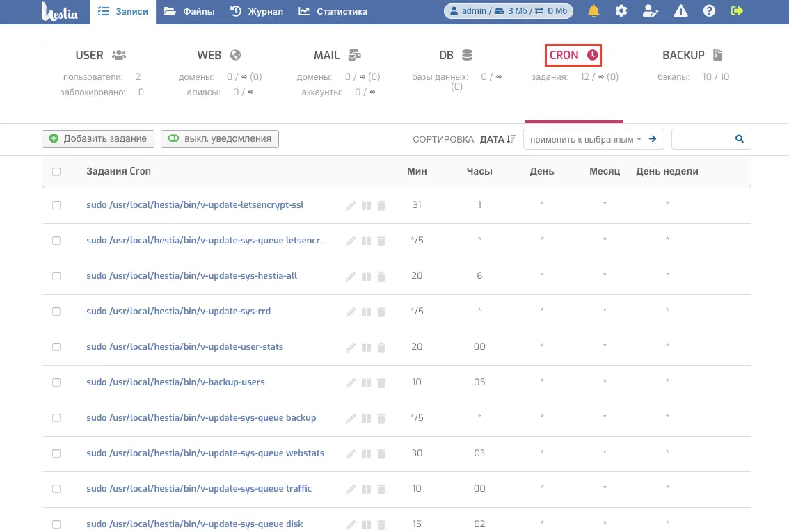
Task: Edit the v-update-sys-hestia-all job pencil
Action: (x=351, y=276)
